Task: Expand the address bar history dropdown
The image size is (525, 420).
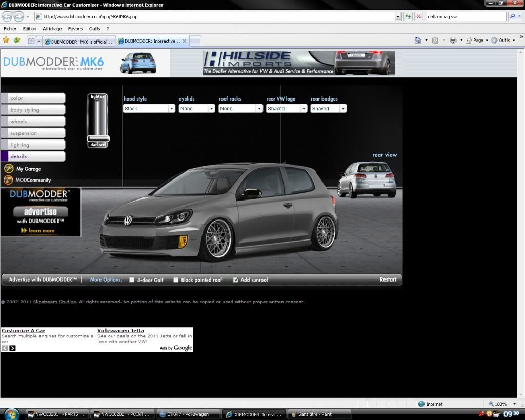Action: pos(398,16)
